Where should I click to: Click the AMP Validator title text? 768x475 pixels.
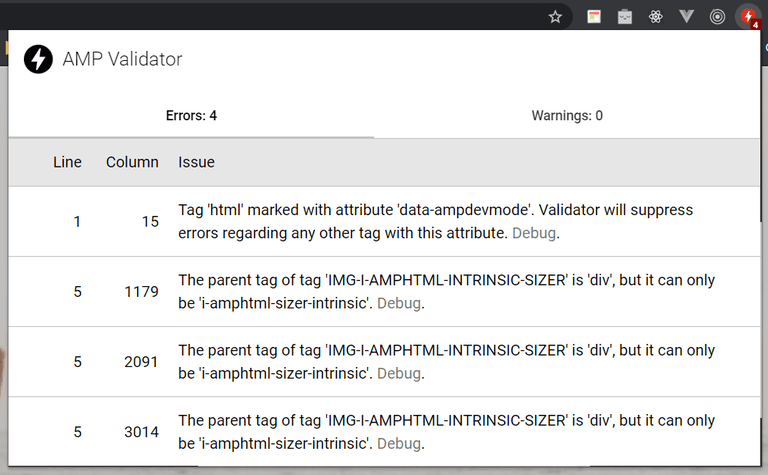(x=122, y=59)
